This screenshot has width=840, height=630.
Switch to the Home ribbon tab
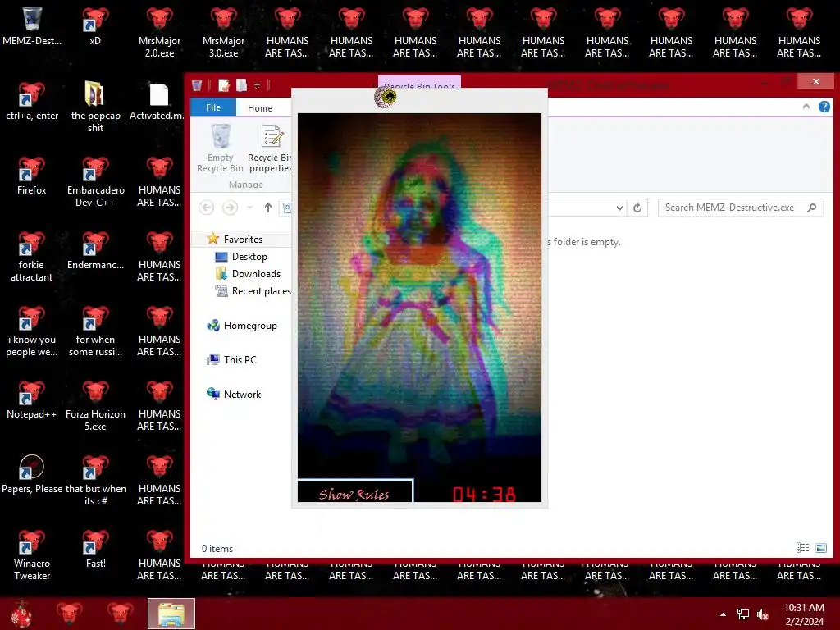260,108
